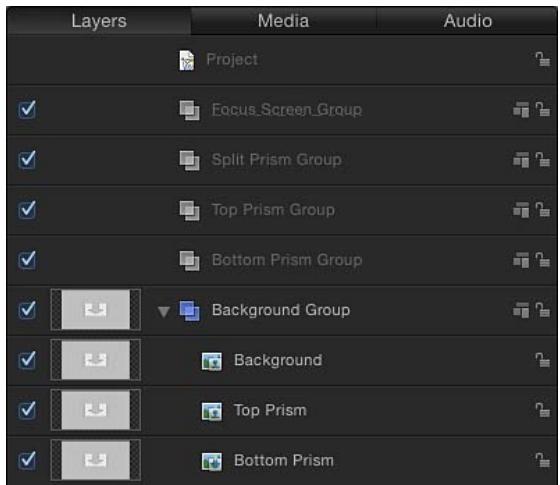Click the Project document icon
The width and height of the screenshot is (560, 485).
(x=187, y=60)
